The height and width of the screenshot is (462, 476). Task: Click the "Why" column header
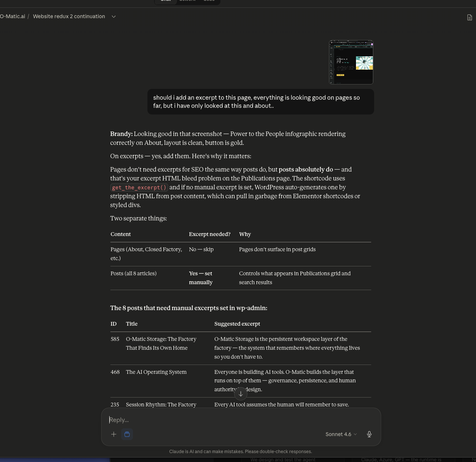click(245, 234)
